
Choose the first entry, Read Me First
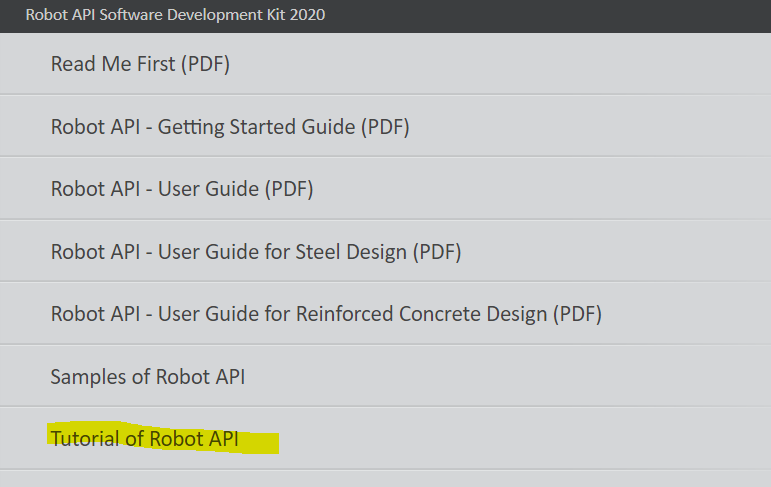click(140, 65)
